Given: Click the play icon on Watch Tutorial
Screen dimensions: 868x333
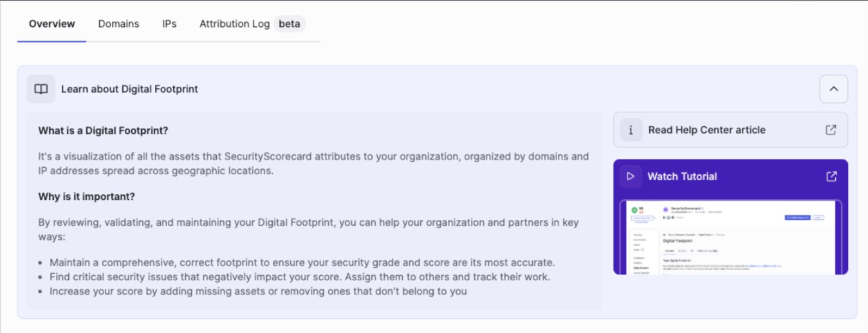Looking at the screenshot, I should [631, 176].
